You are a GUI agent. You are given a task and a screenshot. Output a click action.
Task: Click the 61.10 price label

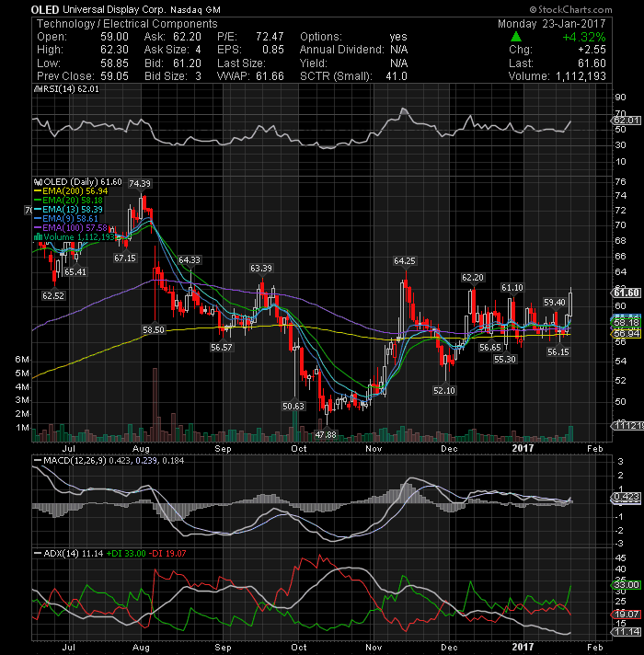(x=512, y=288)
